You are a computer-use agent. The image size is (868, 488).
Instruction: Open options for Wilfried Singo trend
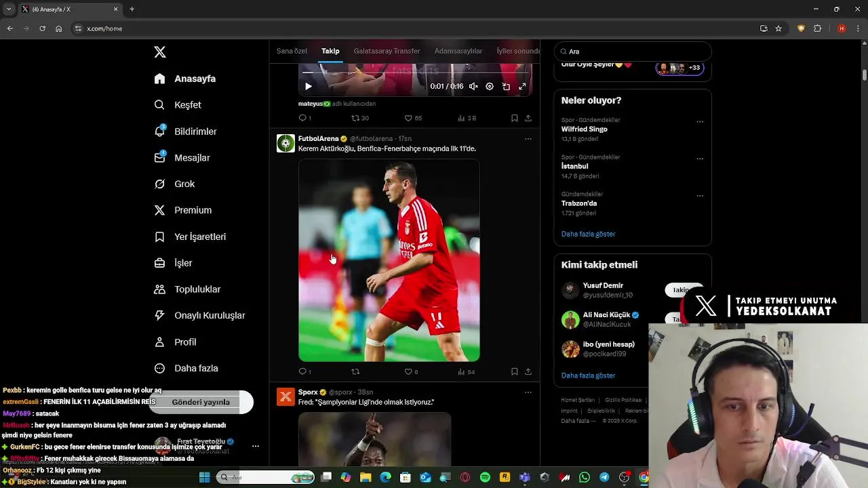[700, 122]
